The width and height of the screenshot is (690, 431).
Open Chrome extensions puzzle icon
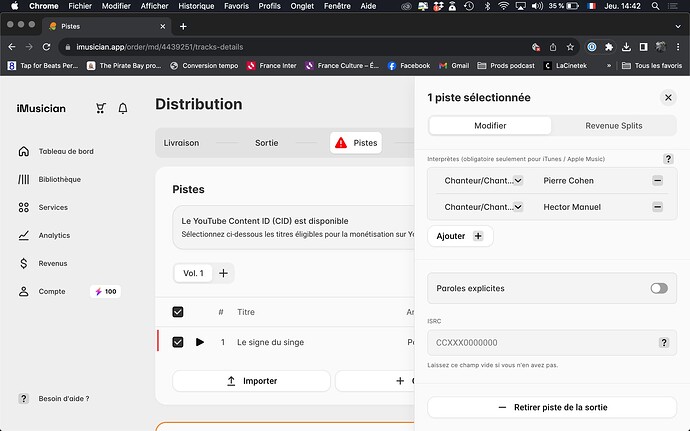click(x=609, y=47)
